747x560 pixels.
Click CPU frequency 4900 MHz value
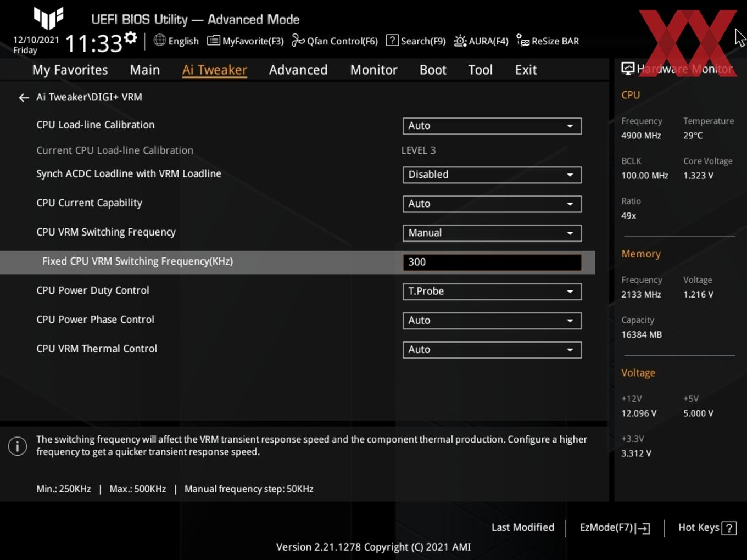click(641, 135)
